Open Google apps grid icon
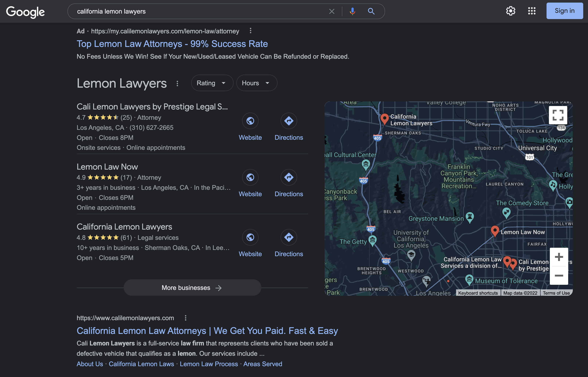The width and height of the screenshot is (588, 377). pyautogui.click(x=532, y=11)
